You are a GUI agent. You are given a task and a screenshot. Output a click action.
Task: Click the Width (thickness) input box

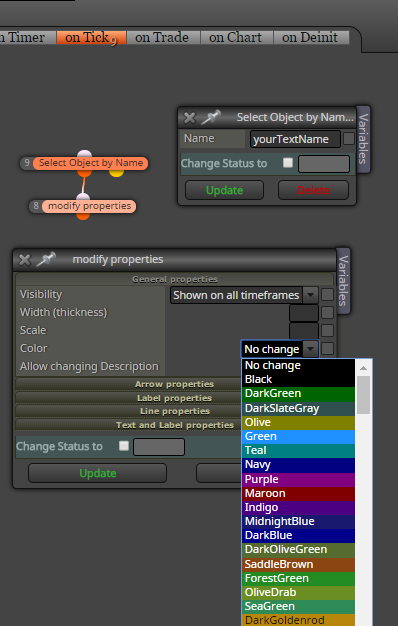pos(304,313)
